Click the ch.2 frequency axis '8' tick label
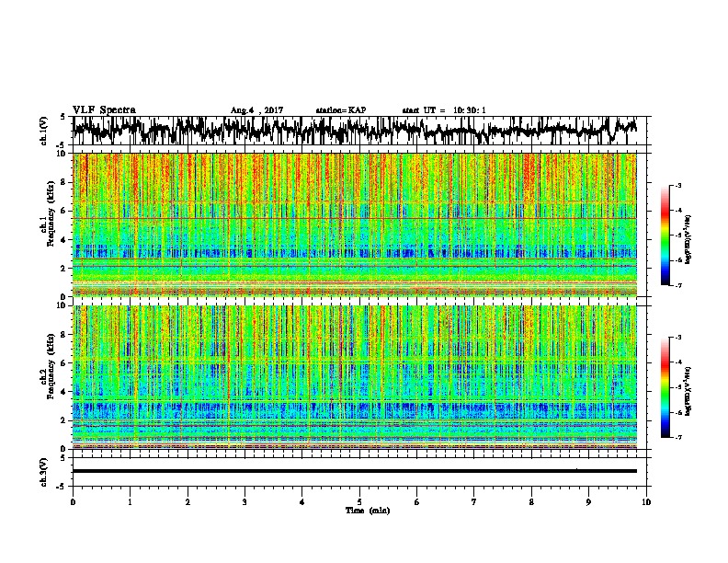The width and height of the screenshot is (728, 563). [64, 335]
